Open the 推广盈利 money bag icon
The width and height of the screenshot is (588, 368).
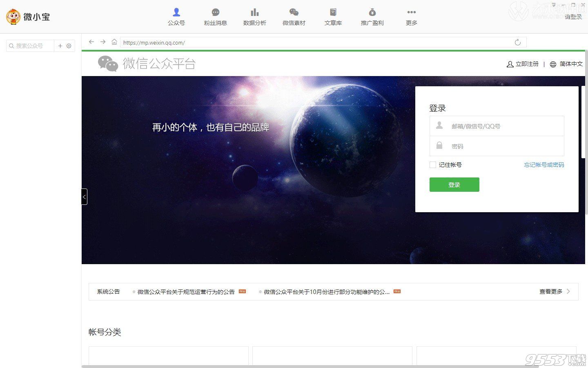pyautogui.click(x=372, y=12)
